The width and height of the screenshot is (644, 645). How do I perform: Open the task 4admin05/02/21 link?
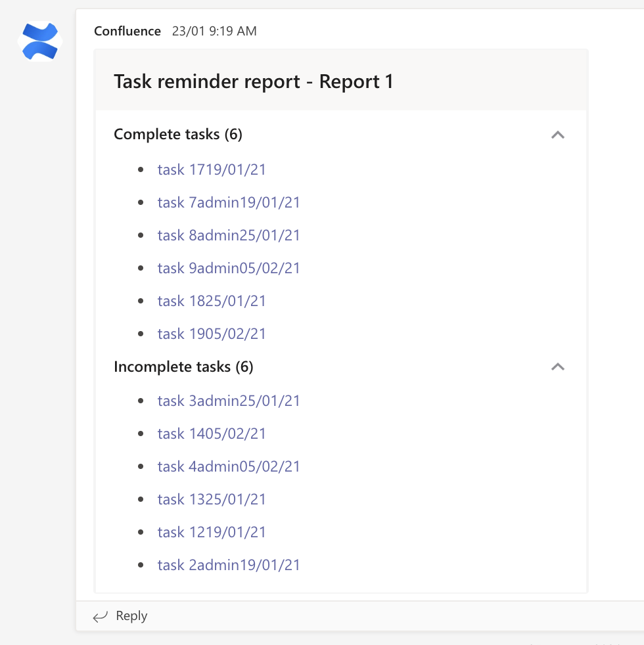[229, 466]
